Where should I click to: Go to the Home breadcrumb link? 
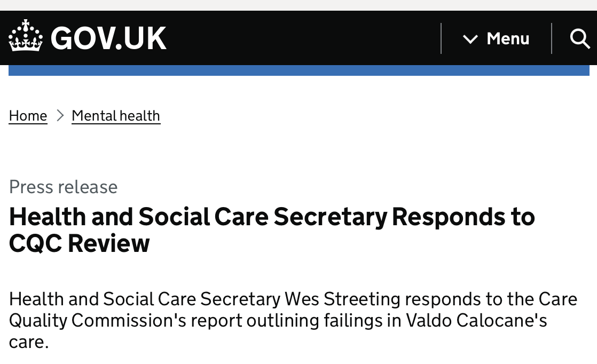28,116
